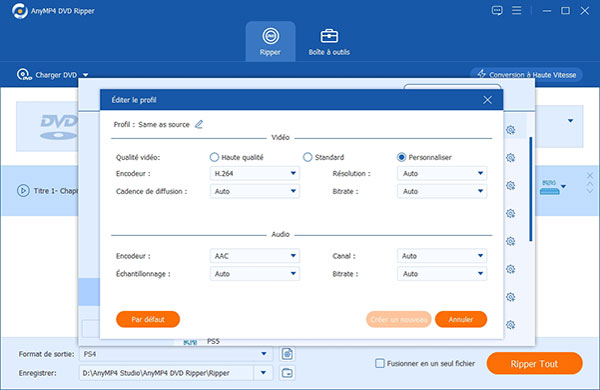Select Standard video quality

pyautogui.click(x=308, y=157)
